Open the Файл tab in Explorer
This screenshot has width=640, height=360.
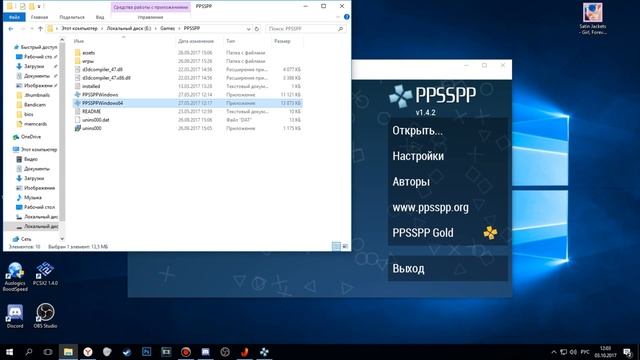(14, 17)
